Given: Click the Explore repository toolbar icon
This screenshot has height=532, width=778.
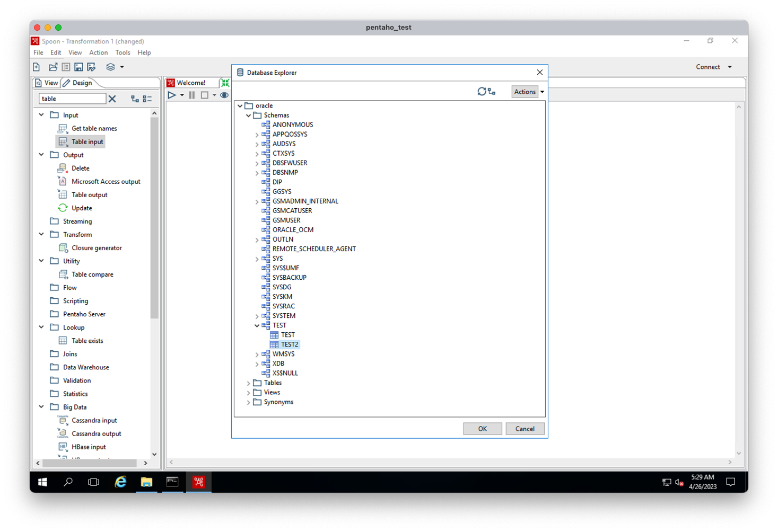Looking at the screenshot, I should (x=66, y=67).
